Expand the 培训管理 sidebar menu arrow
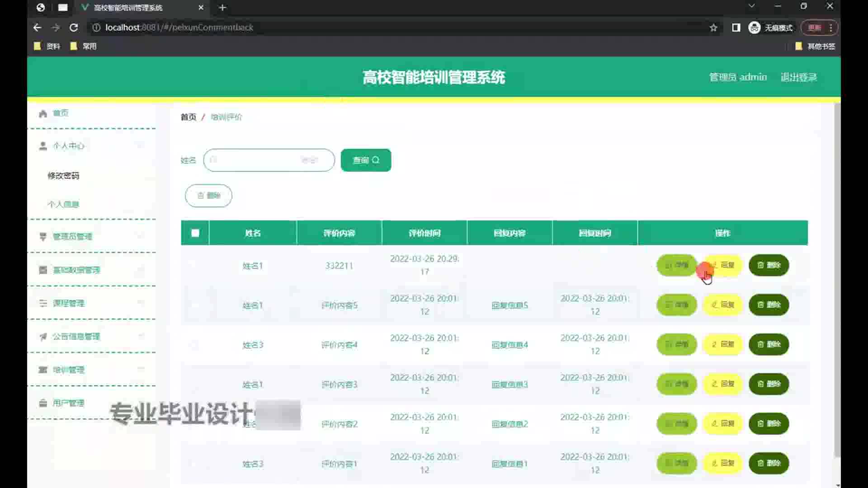Screen dimensions: 868x488 [x=141, y=370]
